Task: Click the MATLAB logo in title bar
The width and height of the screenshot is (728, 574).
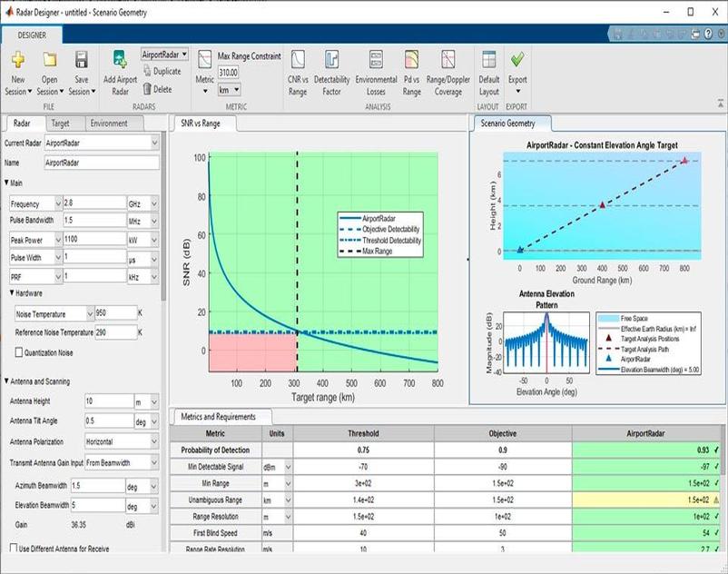Action: [x=9, y=12]
